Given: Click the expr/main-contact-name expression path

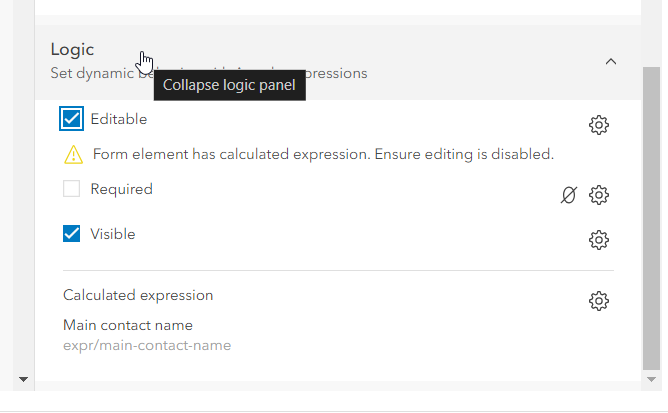Looking at the screenshot, I should coord(147,346).
